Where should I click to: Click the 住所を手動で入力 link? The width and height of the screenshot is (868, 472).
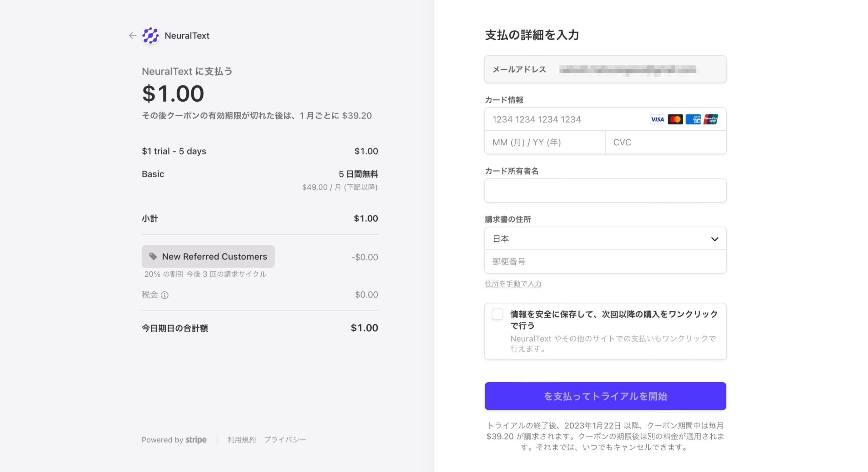pyautogui.click(x=513, y=284)
